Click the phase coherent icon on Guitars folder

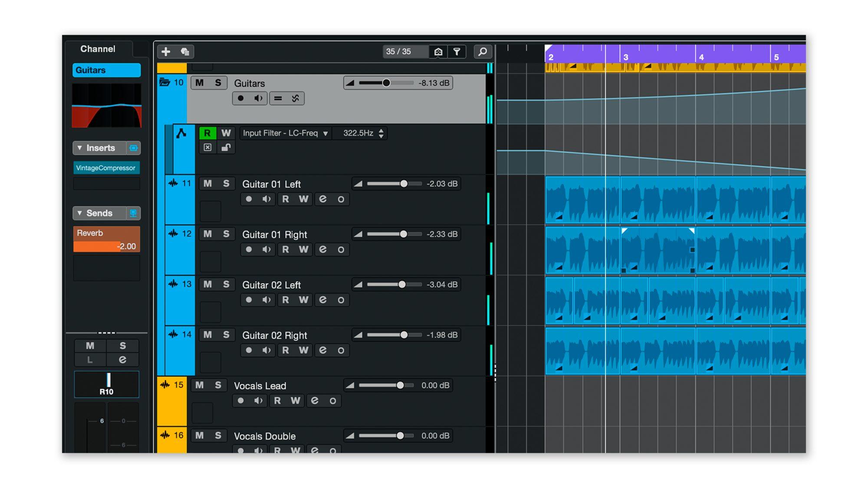[296, 98]
